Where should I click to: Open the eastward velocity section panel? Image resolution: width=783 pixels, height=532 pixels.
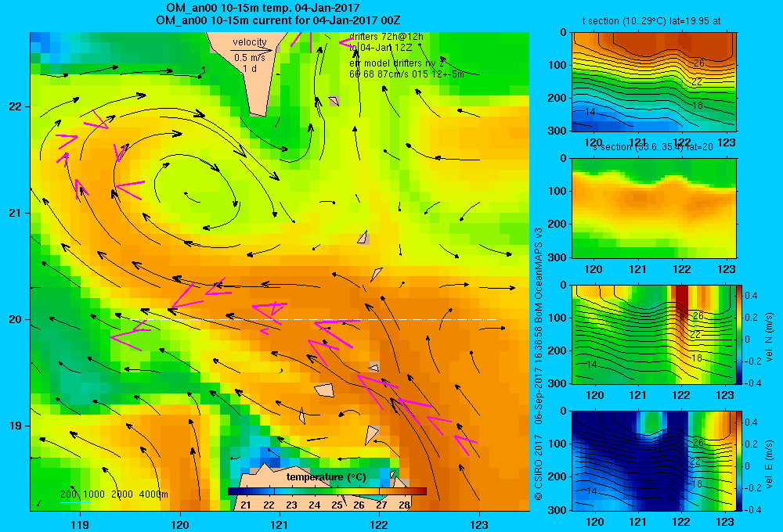[654, 461]
